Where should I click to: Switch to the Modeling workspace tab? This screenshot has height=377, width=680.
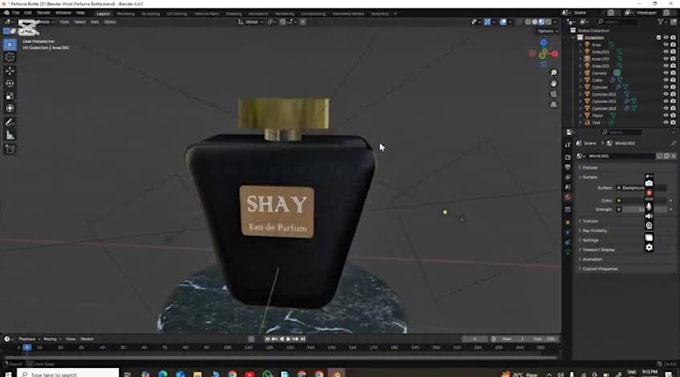pyautogui.click(x=125, y=14)
